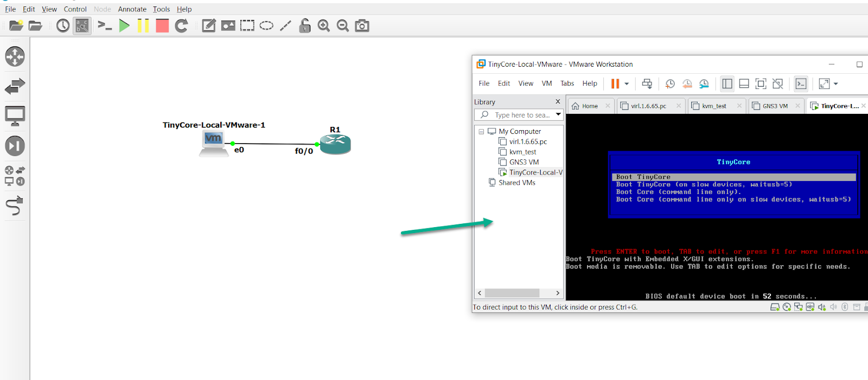The width and height of the screenshot is (868, 380).
Task: Open VMware Workstation File menu
Action: [484, 83]
